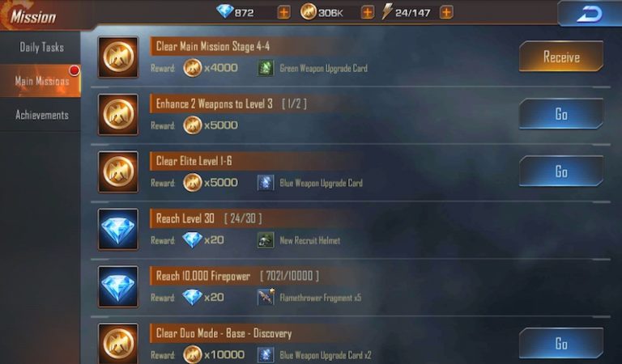Viewport: 622px width, 364px height.
Task: Click the Green Weapon Upgrade Card icon
Action: coord(266,68)
